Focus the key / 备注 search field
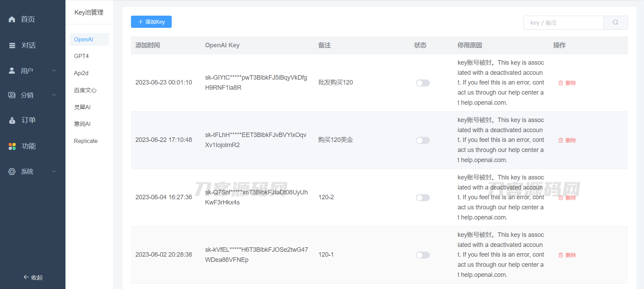This screenshot has width=644, height=289. [563, 23]
